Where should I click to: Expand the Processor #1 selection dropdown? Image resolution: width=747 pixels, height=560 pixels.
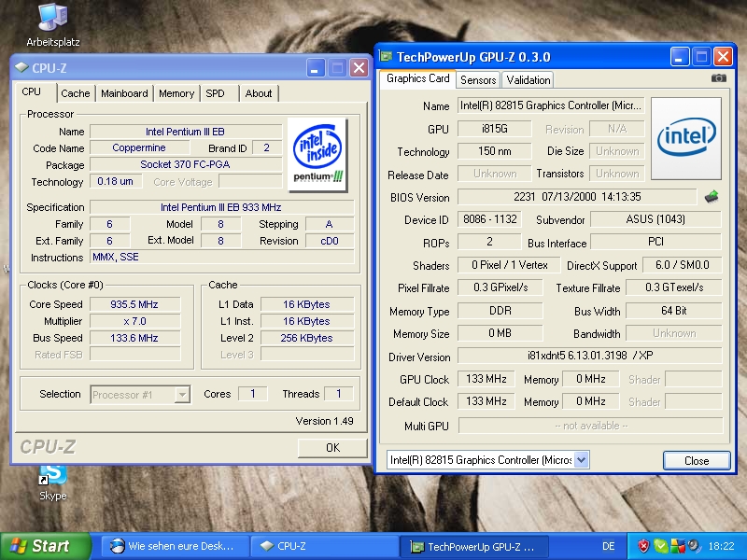tap(182, 395)
